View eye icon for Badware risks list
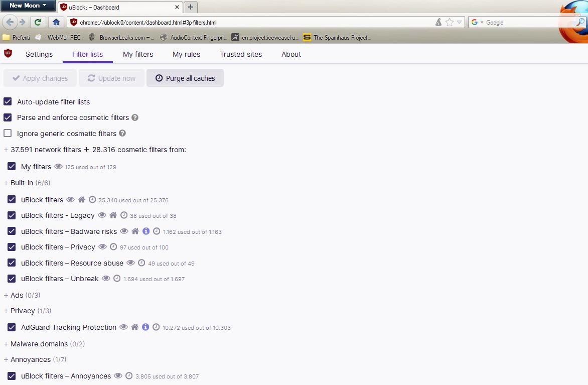The height and width of the screenshot is (385, 588). coord(124,231)
